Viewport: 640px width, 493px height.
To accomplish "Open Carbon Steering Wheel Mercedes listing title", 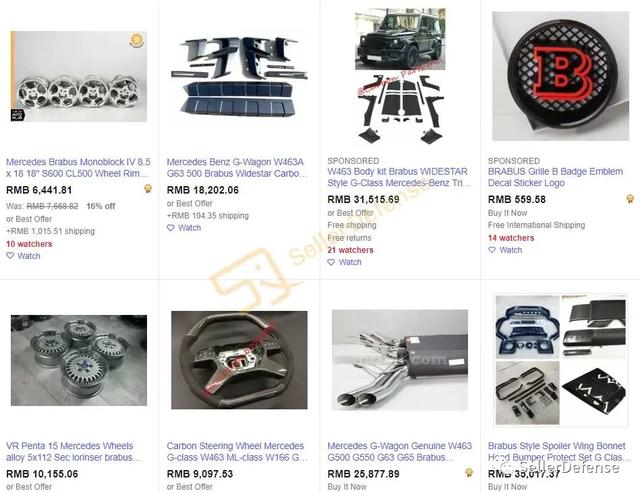I will pos(237,452).
